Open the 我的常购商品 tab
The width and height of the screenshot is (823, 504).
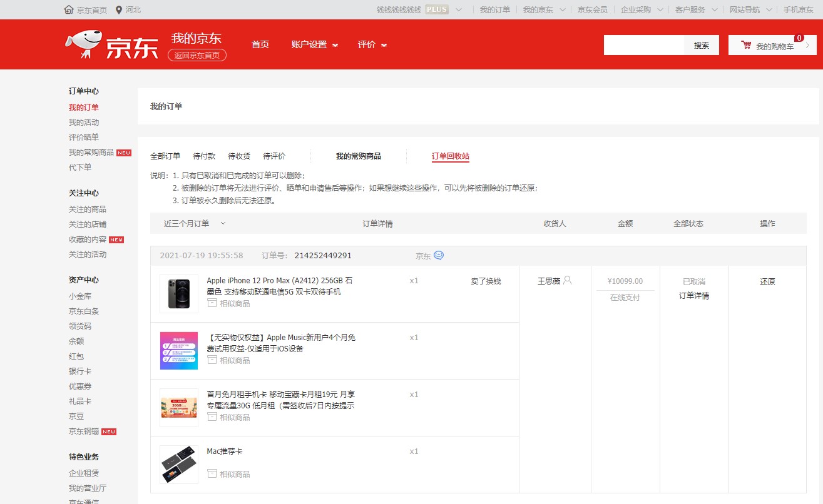(359, 156)
